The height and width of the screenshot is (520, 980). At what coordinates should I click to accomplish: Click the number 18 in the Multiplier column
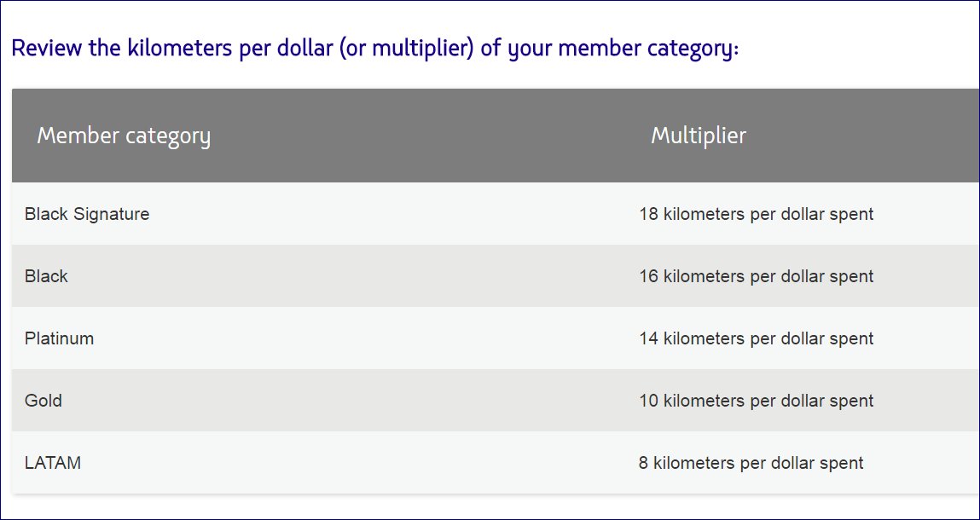click(x=648, y=214)
